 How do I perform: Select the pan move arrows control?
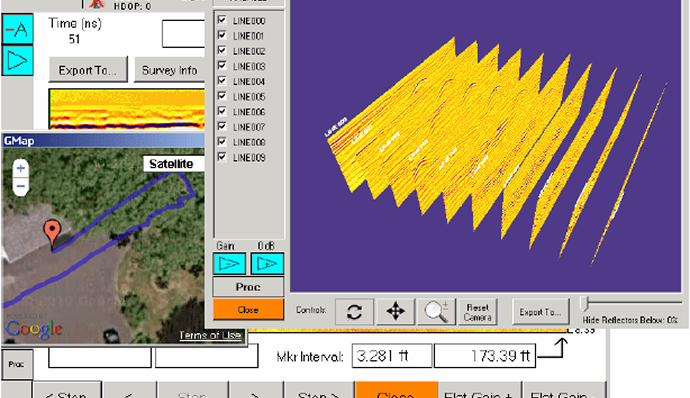tap(395, 312)
